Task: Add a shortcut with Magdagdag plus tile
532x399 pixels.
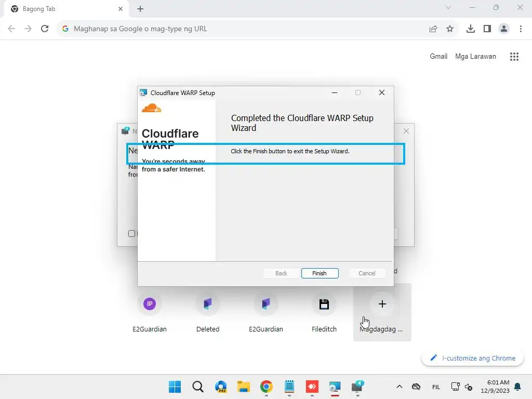Action: (382, 312)
